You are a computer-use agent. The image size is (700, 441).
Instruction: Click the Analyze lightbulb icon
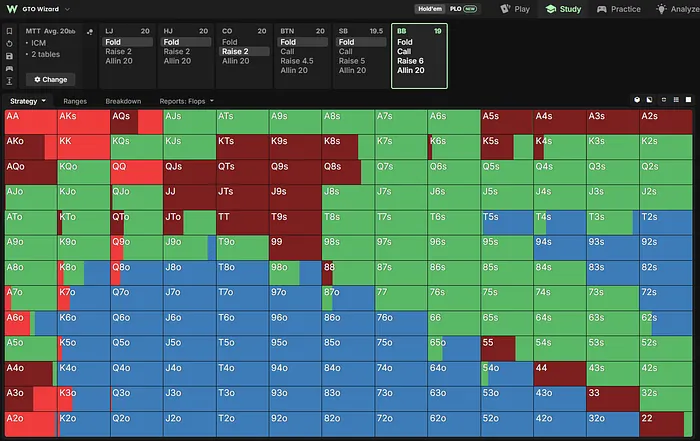[x=661, y=9]
